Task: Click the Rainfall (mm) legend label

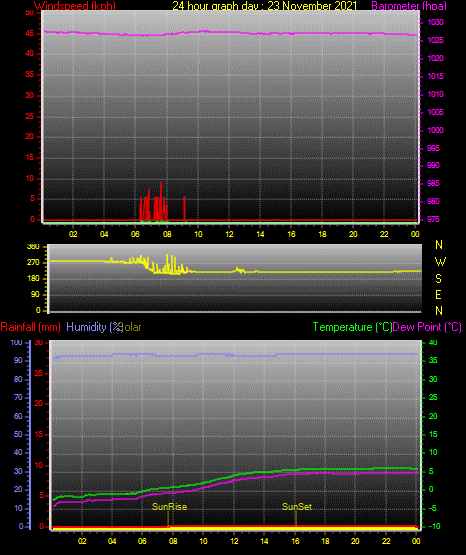Action: (30, 327)
